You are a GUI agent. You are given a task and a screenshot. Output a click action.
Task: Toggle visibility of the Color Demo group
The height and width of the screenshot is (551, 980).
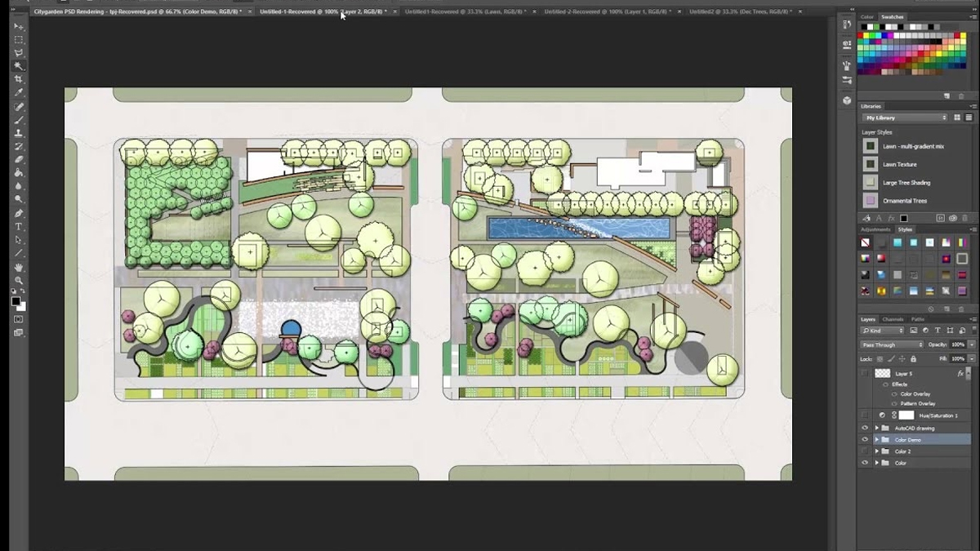tap(865, 439)
